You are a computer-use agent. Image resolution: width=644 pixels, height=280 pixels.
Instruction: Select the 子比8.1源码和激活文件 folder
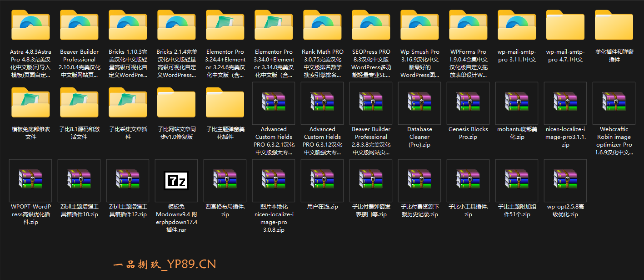pyautogui.click(x=79, y=103)
